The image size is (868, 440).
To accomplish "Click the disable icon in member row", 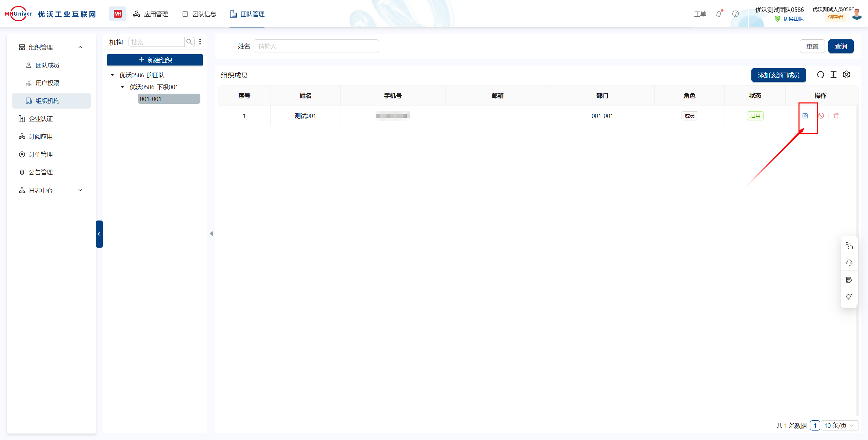I will [x=821, y=116].
